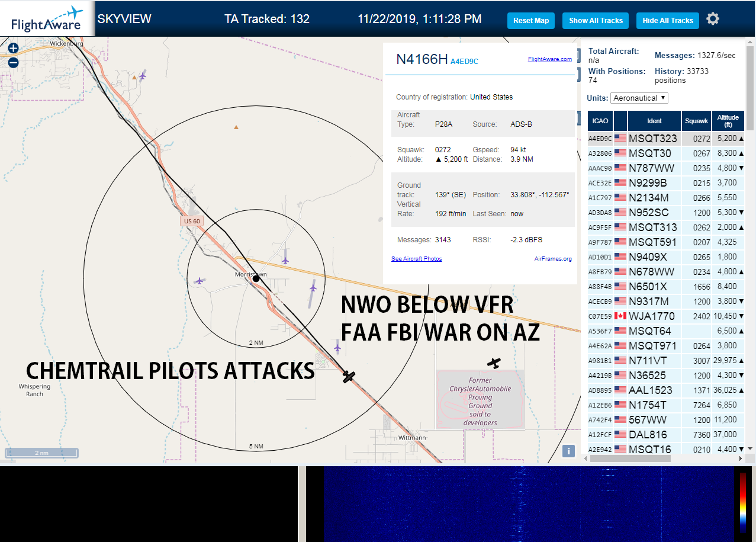Open the See Aircraft Photos link
Screen dimensions: 756x542
coord(417,259)
